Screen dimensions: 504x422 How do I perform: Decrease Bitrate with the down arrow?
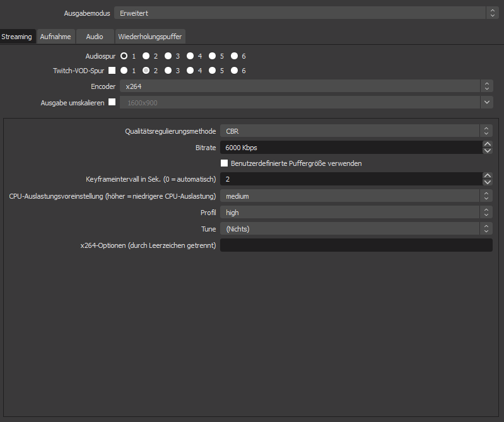pos(488,151)
